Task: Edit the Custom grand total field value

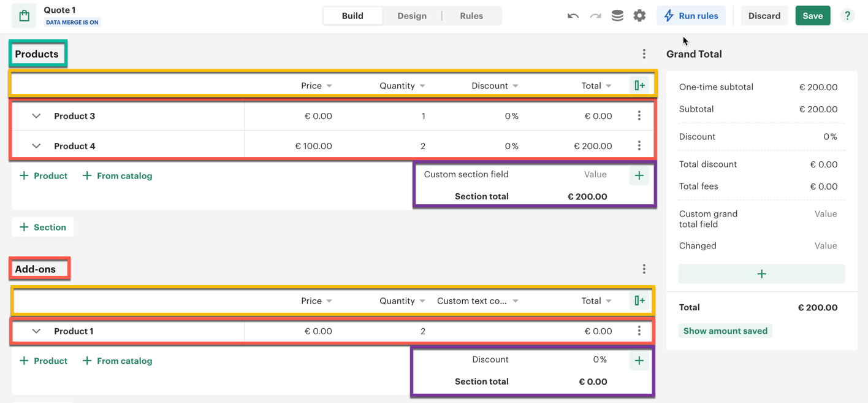Action: [825, 214]
